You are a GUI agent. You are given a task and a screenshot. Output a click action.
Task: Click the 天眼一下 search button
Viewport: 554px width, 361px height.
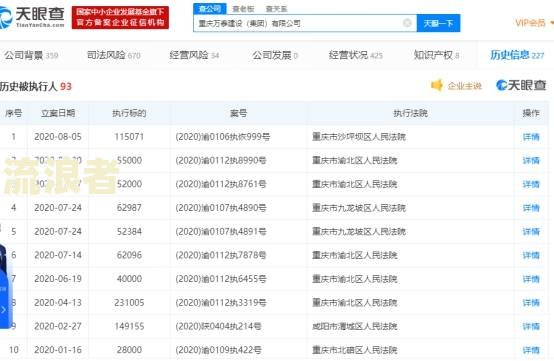click(438, 23)
